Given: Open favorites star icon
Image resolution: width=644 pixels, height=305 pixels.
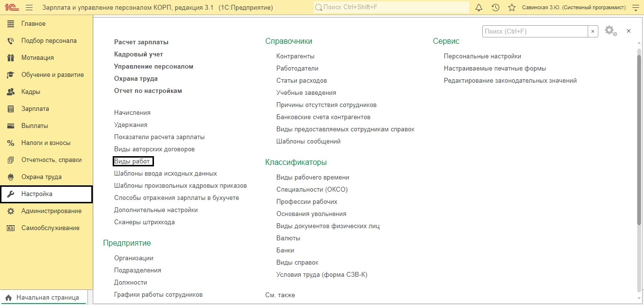Looking at the screenshot, I should [x=511, y=8].
